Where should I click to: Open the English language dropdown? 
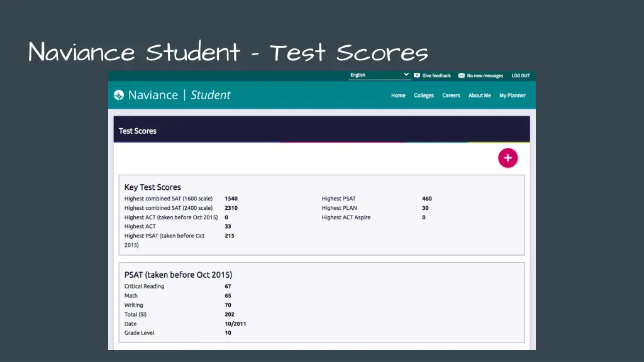coord(379,75)
